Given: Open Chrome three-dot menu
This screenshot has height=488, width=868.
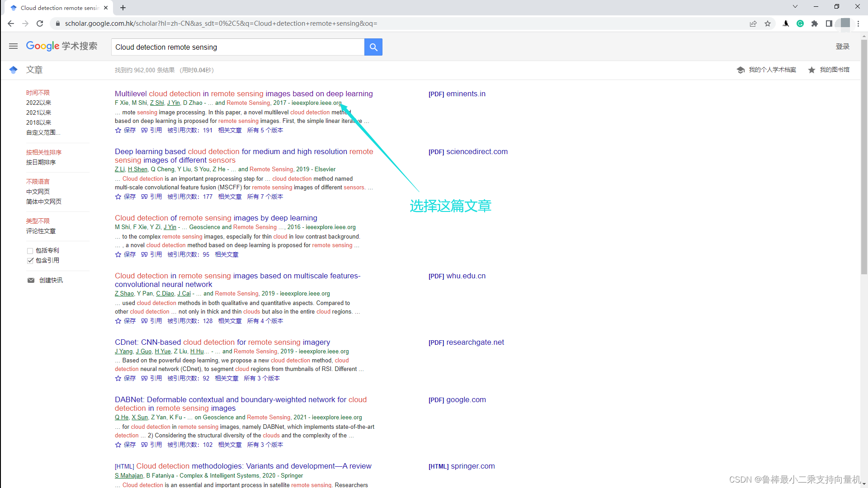Looking at the screenshot, I should (x=859, y=23).
